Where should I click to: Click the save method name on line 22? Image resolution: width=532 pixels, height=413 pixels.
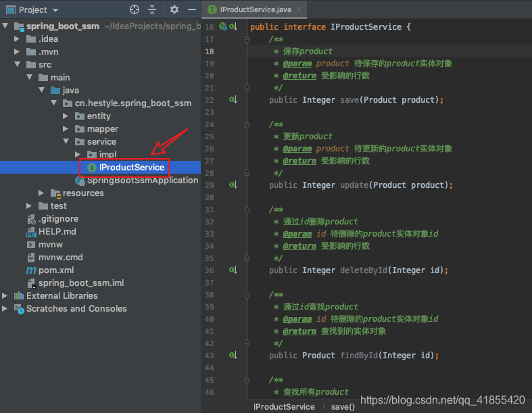[349, 100]
